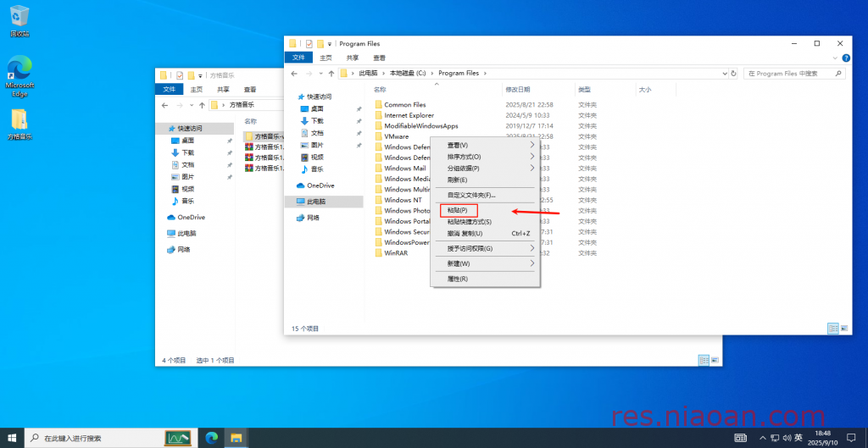Sort by 修改日期 column header
This screenshot has height=448, width=868.
point(538,89)
